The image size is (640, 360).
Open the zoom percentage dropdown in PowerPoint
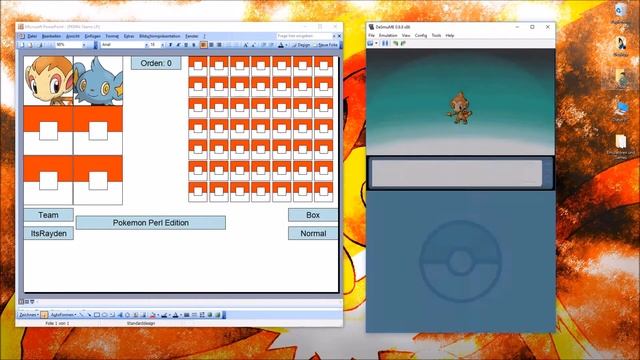click(84, 45)
